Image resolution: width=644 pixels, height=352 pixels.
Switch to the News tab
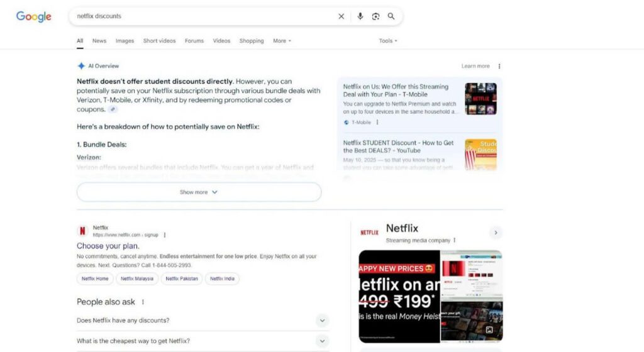coord(99,41)
